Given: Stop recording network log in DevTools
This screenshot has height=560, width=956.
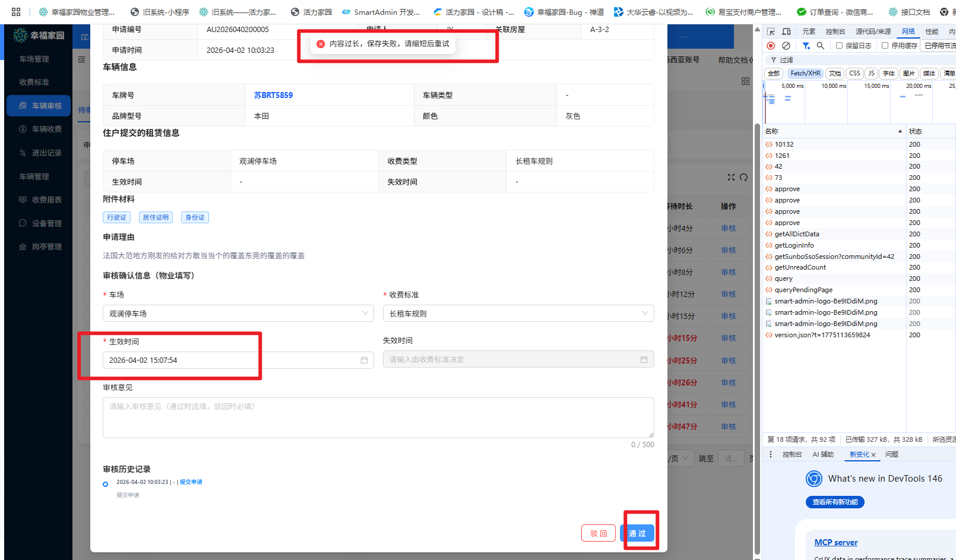Looking at the screenshot, I should pyautogui.click(x=771, y=46).
